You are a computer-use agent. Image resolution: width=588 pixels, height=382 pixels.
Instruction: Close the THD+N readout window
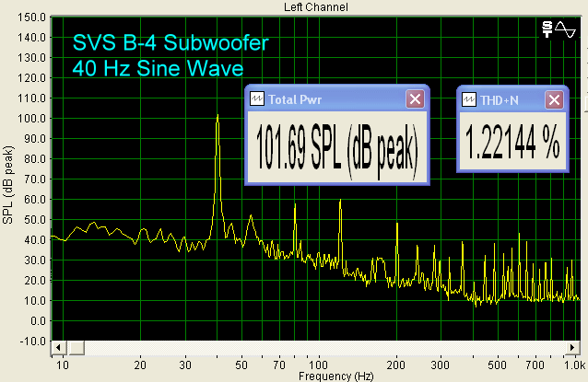pos(554,100)
